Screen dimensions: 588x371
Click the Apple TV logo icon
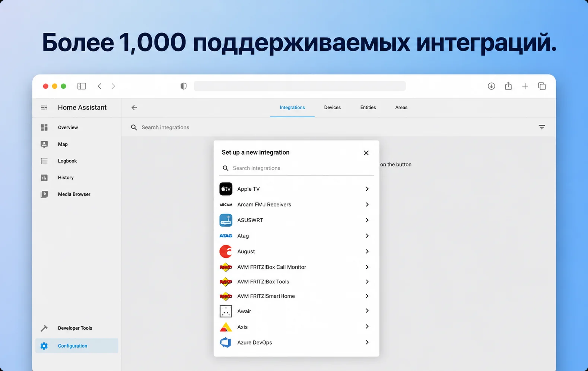226,189
